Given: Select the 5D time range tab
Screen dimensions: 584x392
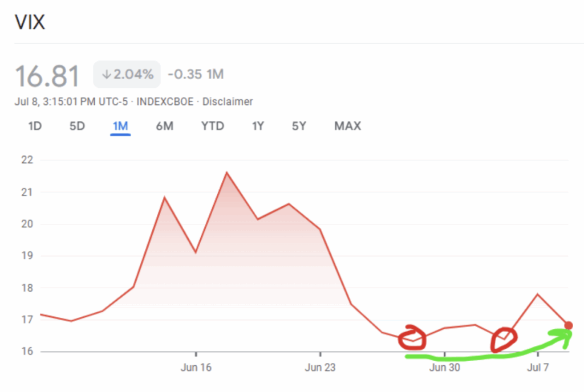Looking at the screenshot, I should pyautogui.click(x=77, y=126).
